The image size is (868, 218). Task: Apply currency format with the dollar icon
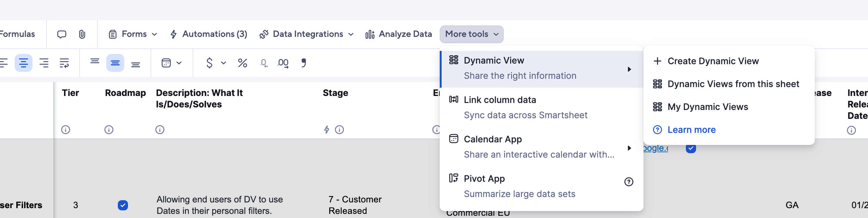[x=209, y=63]
